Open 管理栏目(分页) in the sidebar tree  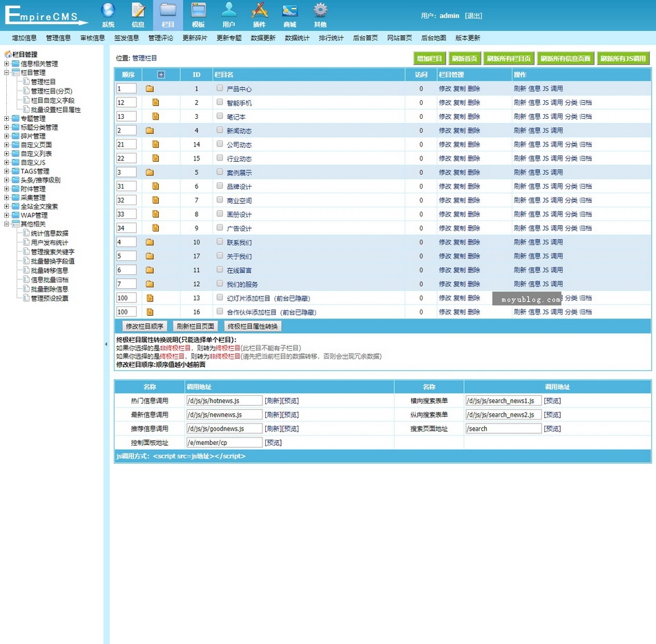(52, 91)
